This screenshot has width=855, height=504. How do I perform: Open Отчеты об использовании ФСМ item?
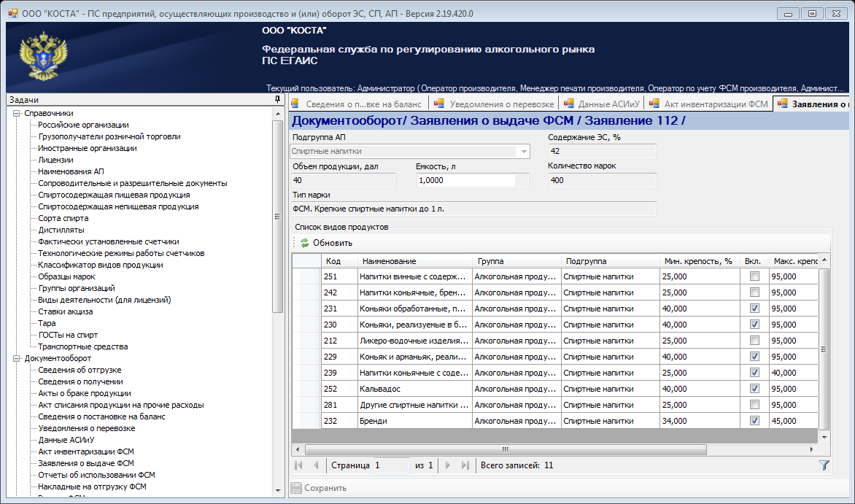pos(96,475)
